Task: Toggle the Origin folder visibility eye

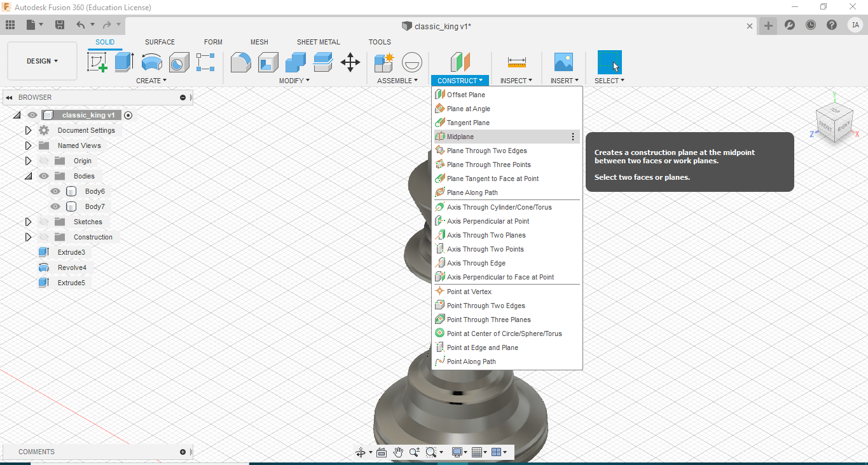Action: click(x=43, y=161)
